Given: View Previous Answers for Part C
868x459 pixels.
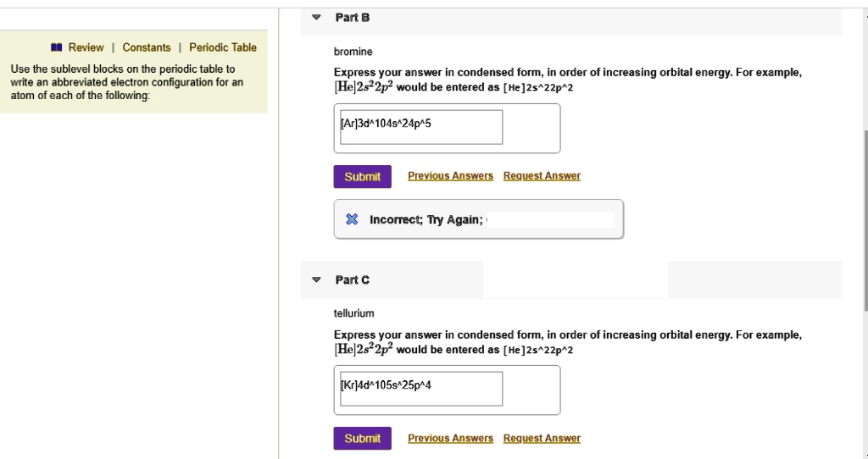Looking at the screenshot, I should (x=450, y=438).
